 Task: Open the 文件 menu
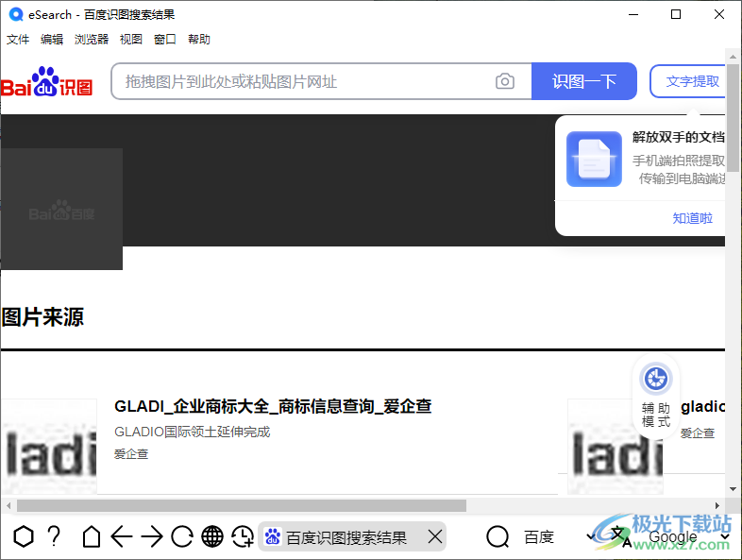click(18, 40)
